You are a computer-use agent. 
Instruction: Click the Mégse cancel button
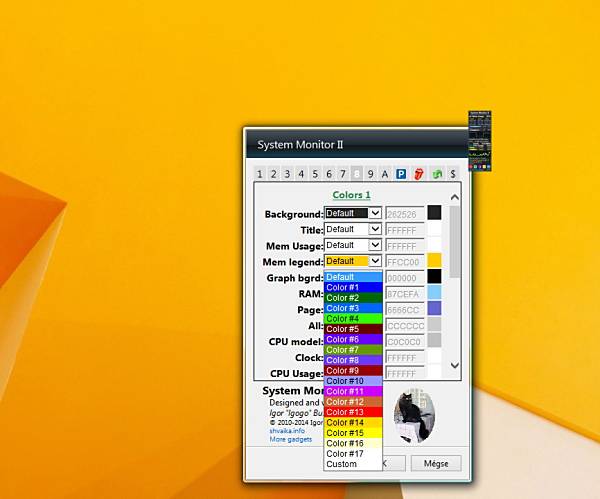[x=436, y=463]
